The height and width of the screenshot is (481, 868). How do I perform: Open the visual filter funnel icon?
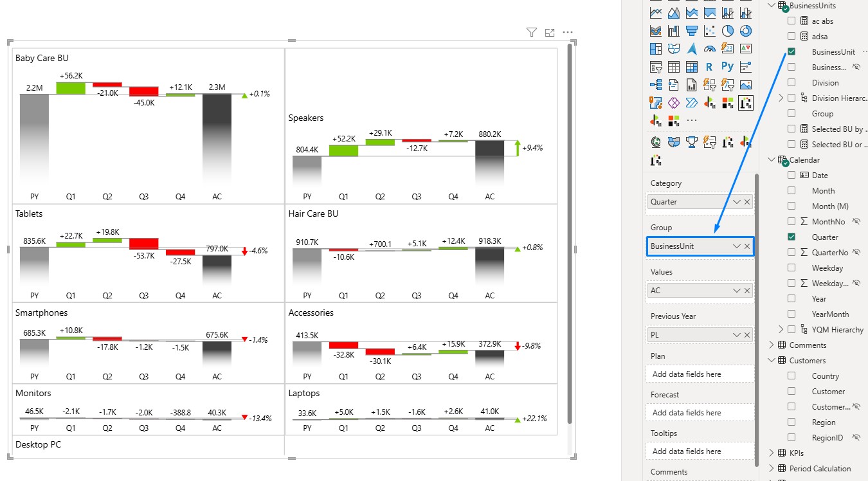click(531, 32)
